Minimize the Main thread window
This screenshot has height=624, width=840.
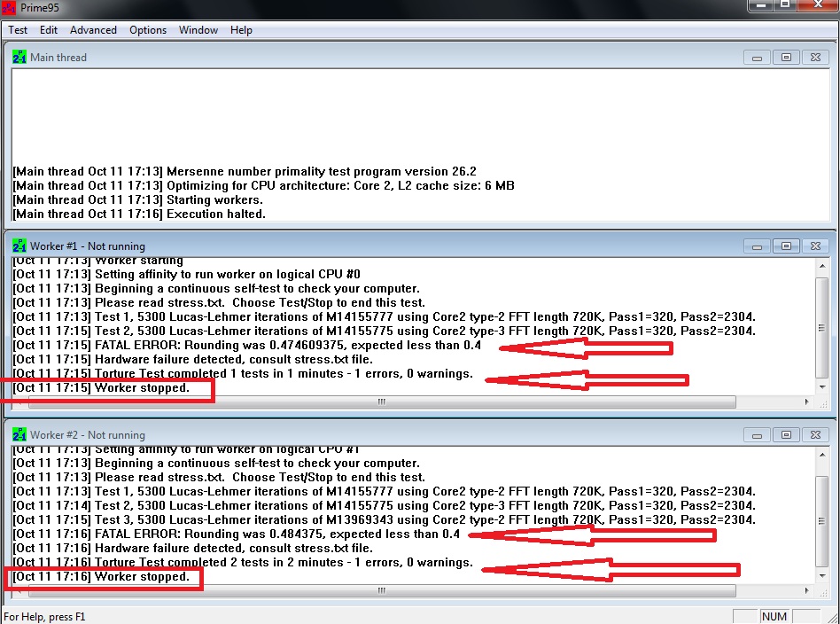(x=757, y=58)
